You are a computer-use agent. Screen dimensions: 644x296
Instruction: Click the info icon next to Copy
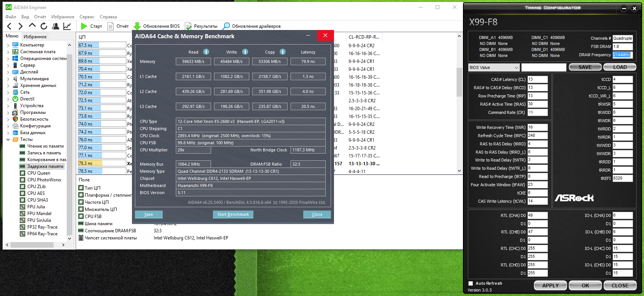pos(283,52)
